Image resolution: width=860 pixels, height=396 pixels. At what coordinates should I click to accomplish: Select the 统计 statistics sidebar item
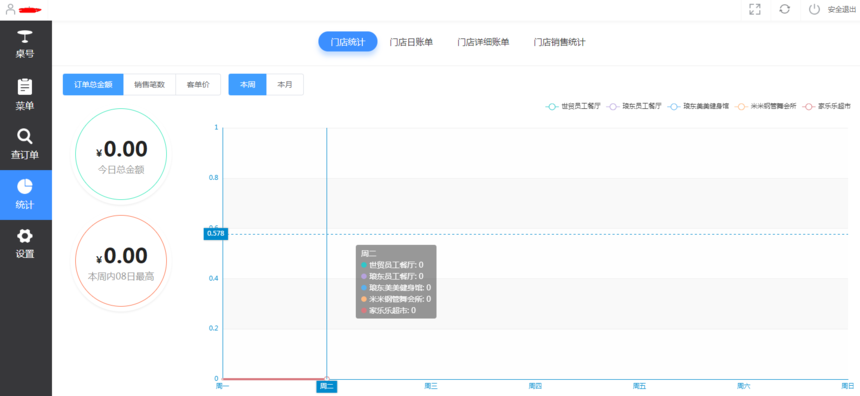tap(25, 195)
